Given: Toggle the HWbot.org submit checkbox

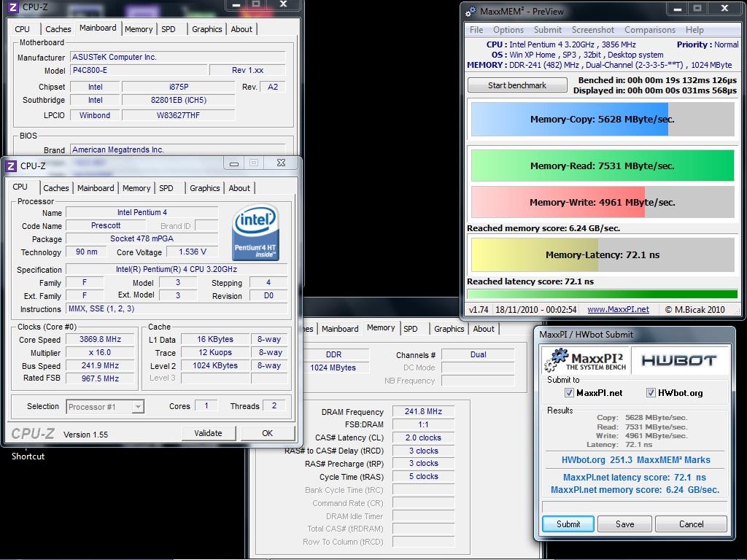Looking at the screenshot, I should [x=650, y=392].
